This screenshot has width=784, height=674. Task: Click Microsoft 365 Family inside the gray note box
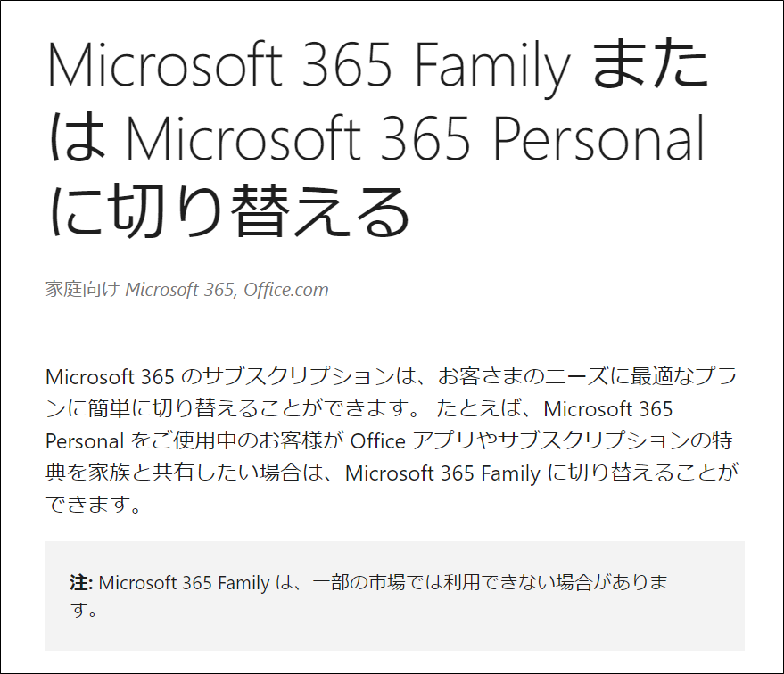coord(184,583)
